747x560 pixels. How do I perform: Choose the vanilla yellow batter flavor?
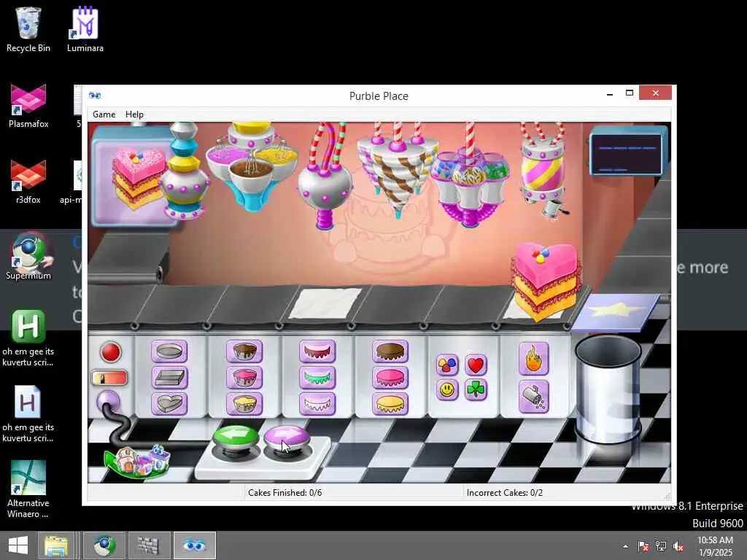coord(244,403)
